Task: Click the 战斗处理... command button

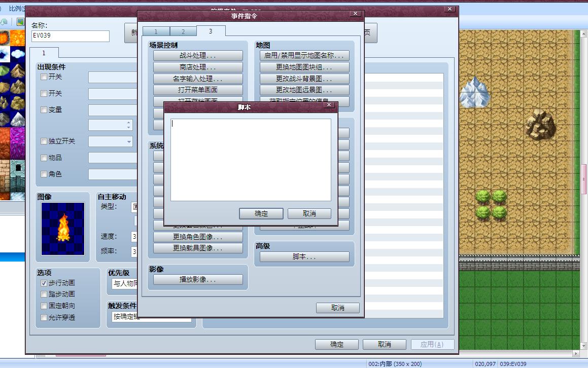Action: coord(198,55)
